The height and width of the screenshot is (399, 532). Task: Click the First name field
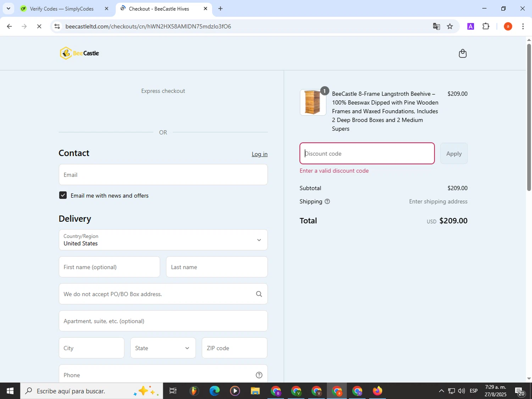coord(109,267)
